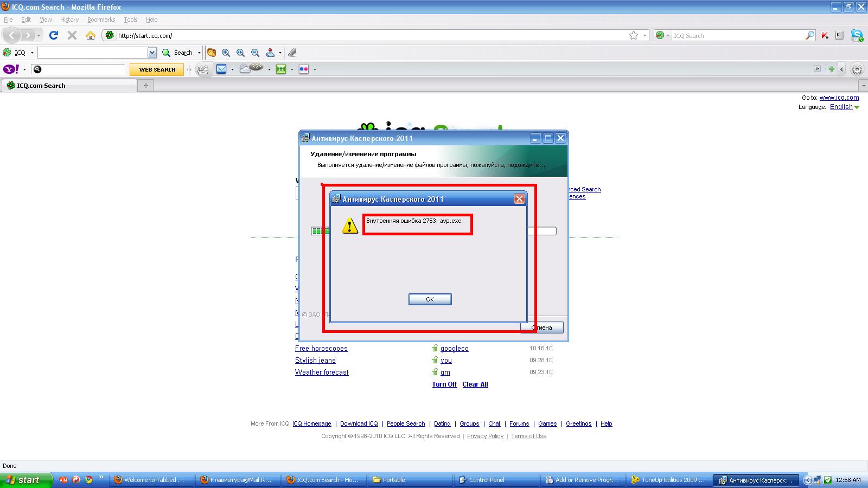
Task: Open the File menu
Action: (x=8, y=20)
